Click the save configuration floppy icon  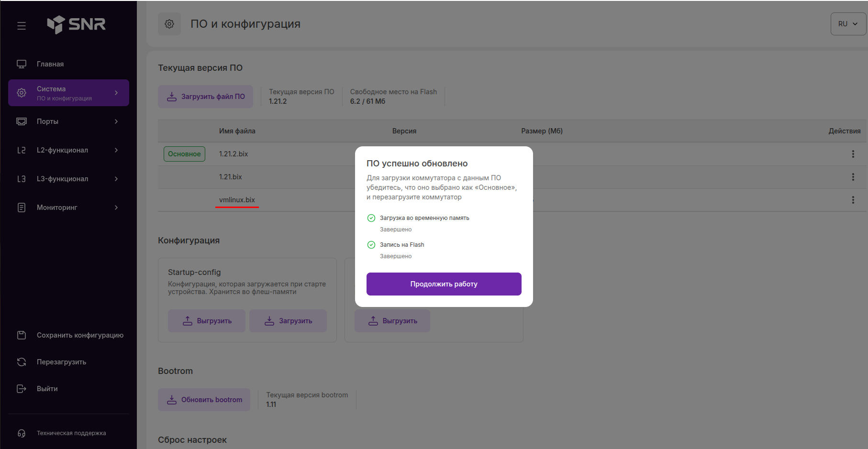pyautogui.click(x=22, y=335)
